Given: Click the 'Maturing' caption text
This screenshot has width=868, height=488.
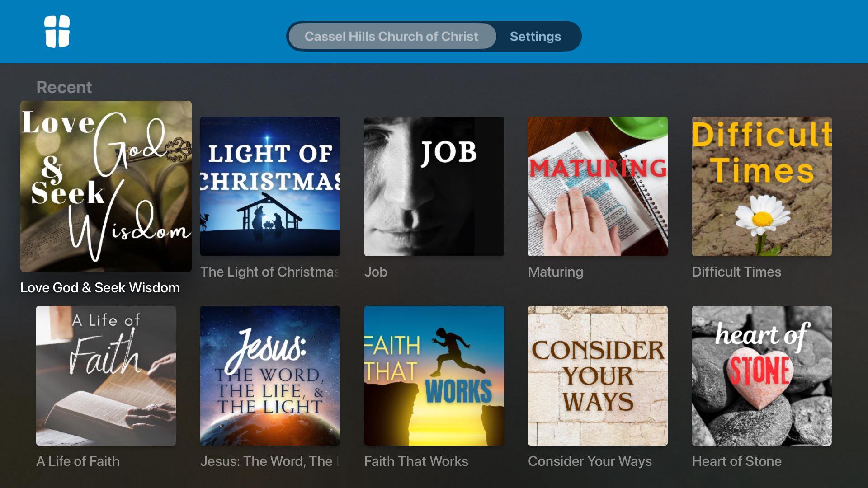Looking at the screenshot, I should point(556,272).
